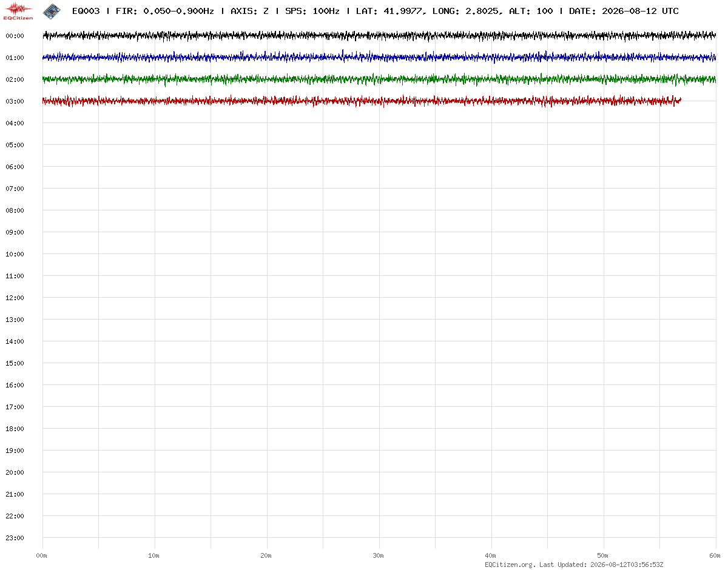
Task: Click the 03:00 row label
Action: click(15, 101)
